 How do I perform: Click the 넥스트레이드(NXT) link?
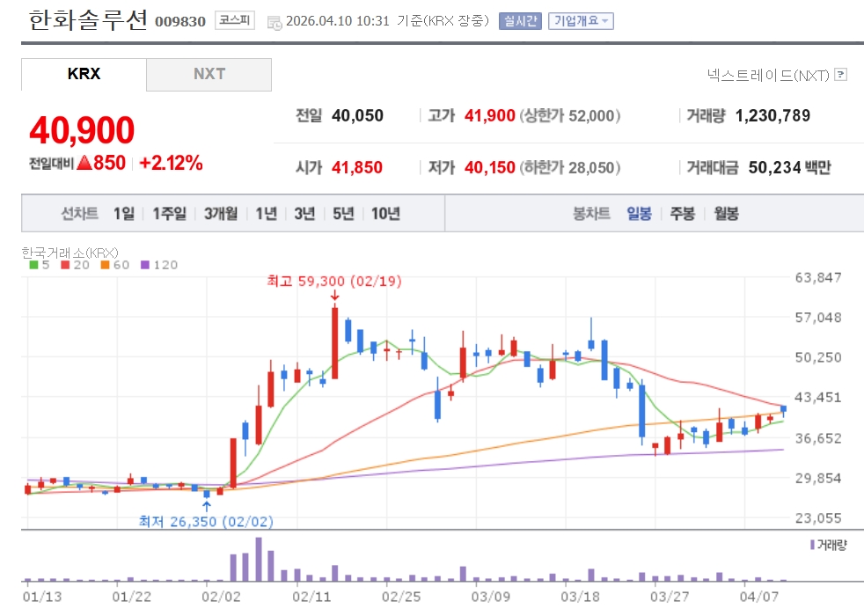point(768,75)
